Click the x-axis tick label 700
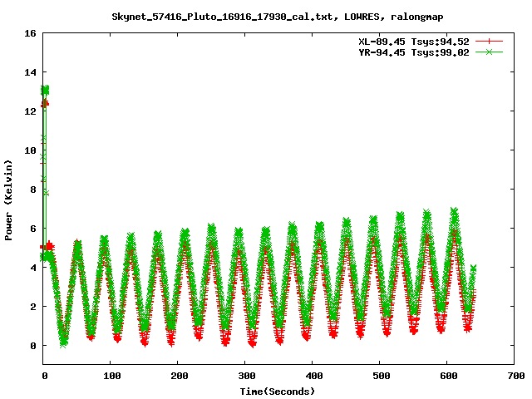Screen dimensions: 532x399 coord(516,376)
